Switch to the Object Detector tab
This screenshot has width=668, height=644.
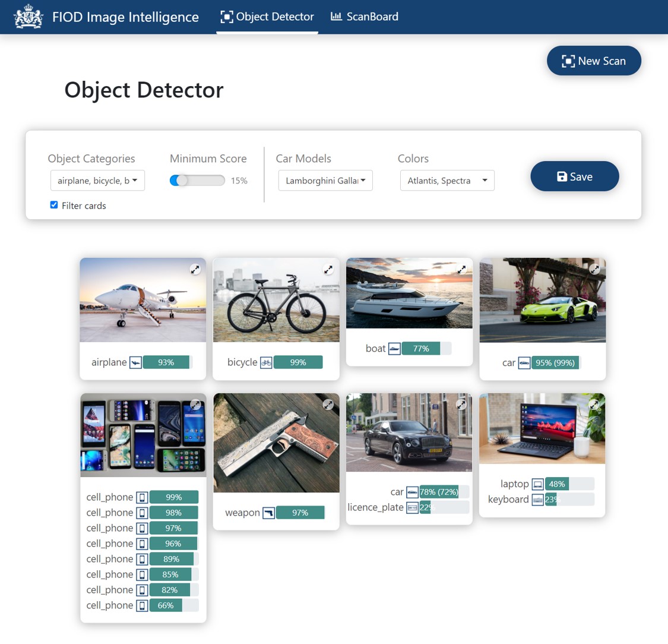[267, 17]
